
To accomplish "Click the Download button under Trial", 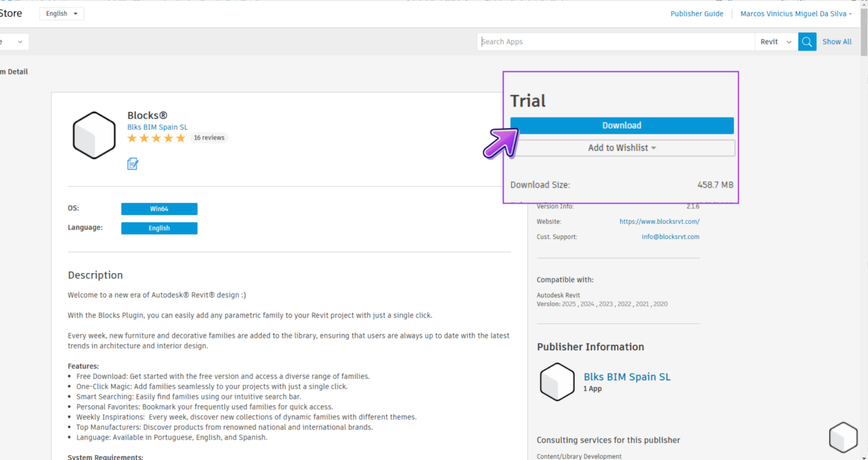I will point(621,125).
